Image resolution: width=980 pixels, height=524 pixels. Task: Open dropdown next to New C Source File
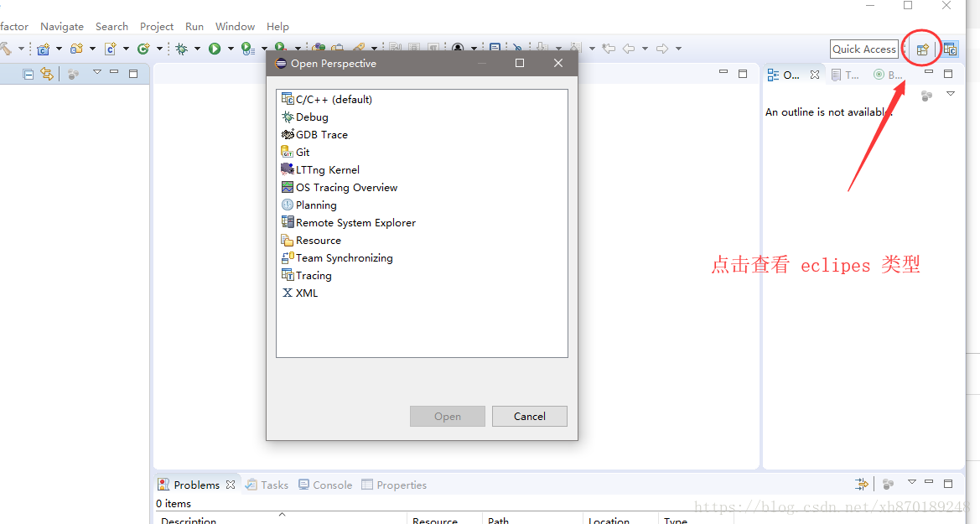pyautogui.click(x=127, y=49)
